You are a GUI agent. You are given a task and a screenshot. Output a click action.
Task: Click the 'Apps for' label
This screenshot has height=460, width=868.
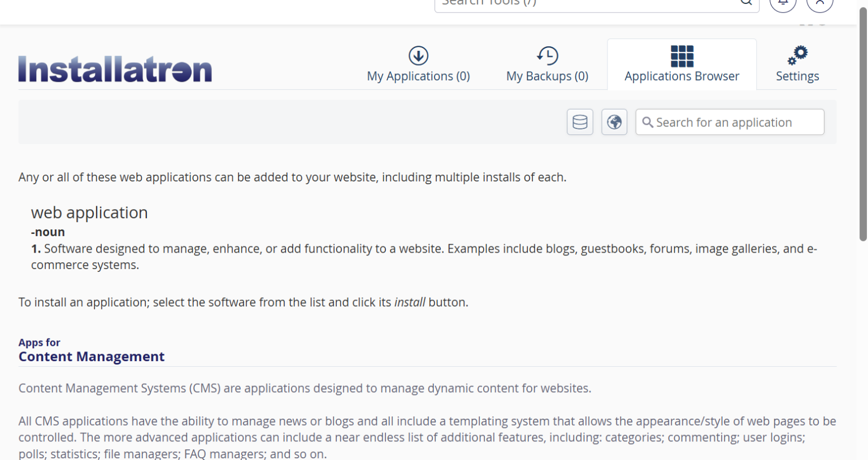pyautogui.click(x=39, y=342)
